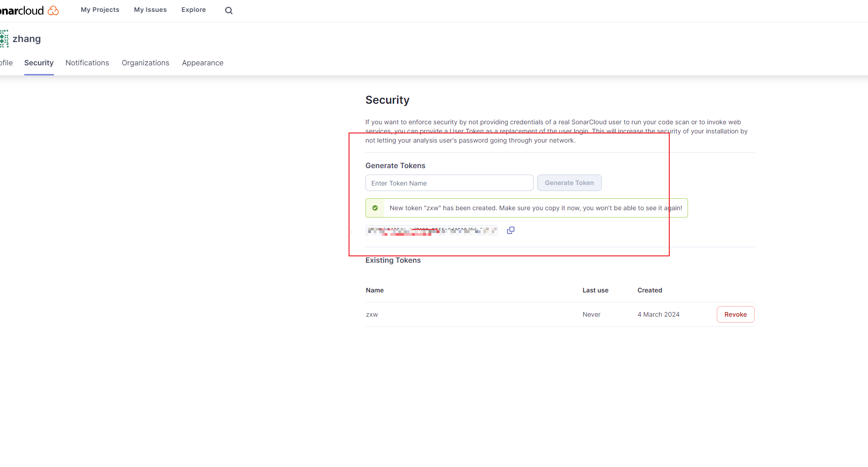Switch to the Notifications tab

click(87, 63)
